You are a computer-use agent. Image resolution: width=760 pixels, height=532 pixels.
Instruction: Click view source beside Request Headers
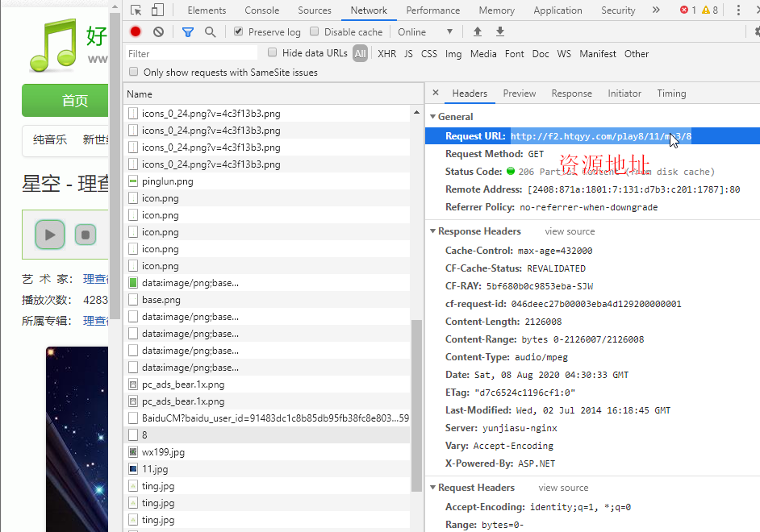(563, 488)
